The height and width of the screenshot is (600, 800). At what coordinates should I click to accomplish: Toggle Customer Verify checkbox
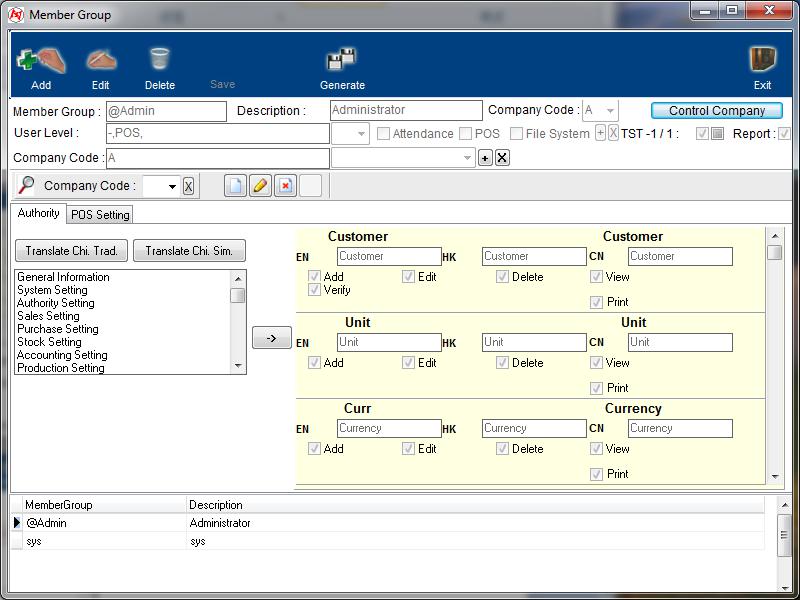[314, 290]
